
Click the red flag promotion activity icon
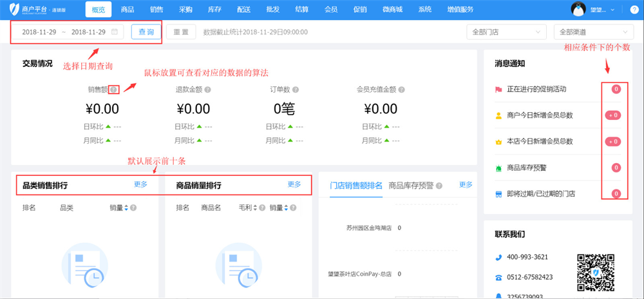click(498, 89)
